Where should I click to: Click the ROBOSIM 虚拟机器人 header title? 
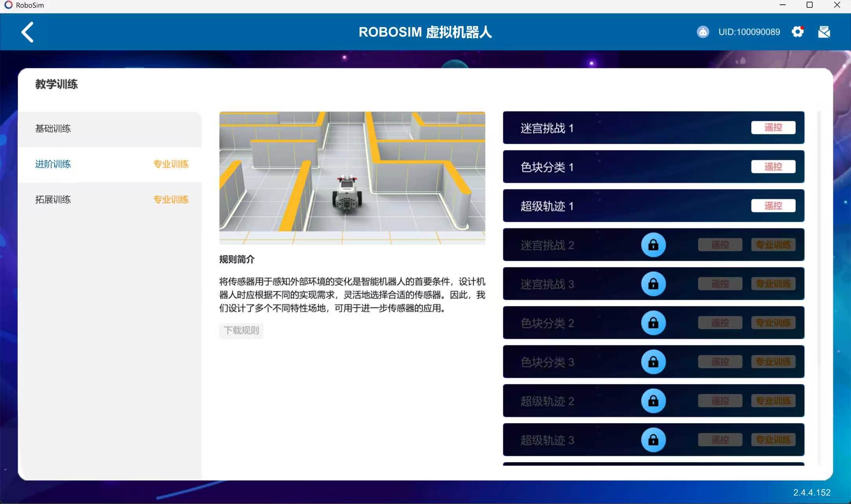pos(425,32)
